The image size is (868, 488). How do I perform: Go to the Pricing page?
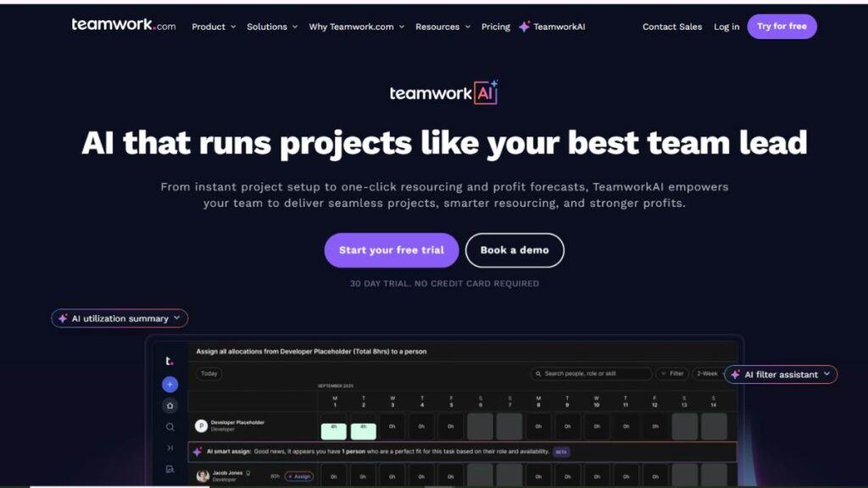(495, 26)
